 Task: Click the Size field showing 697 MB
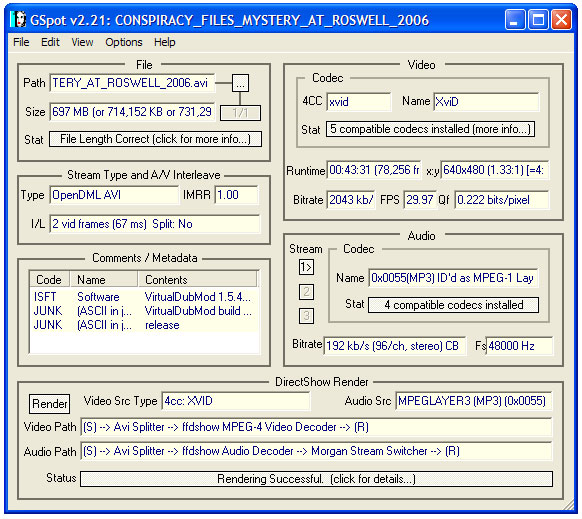132,112
